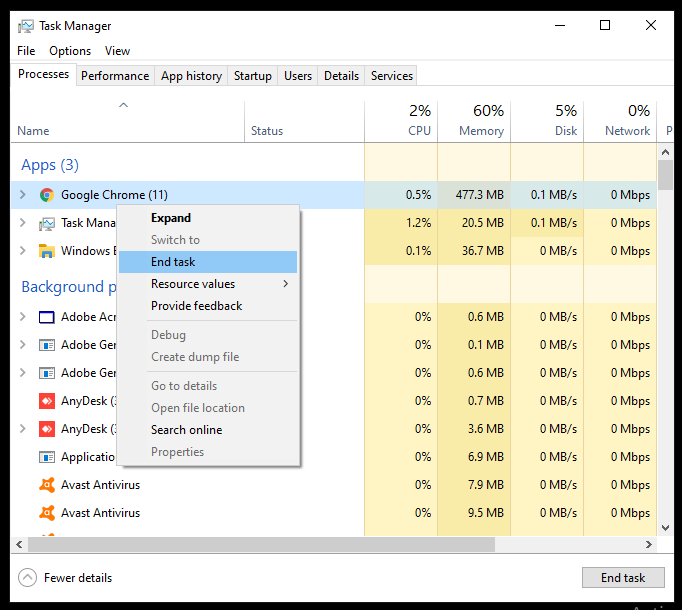The image size is (682, 610).
Task: Switch to the App history tab
Action: coord(191,76)
